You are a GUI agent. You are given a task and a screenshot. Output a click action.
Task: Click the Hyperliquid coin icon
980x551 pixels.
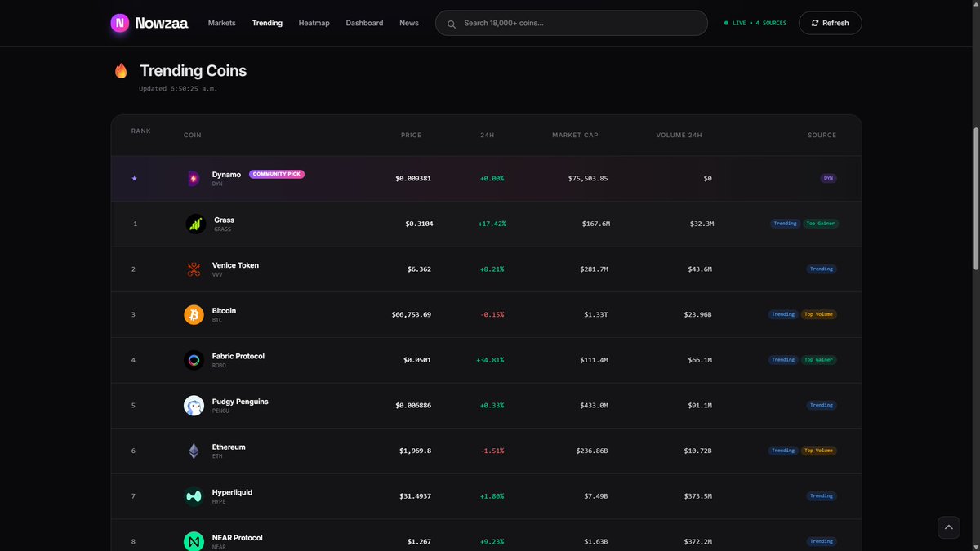(x=194, y=496)
